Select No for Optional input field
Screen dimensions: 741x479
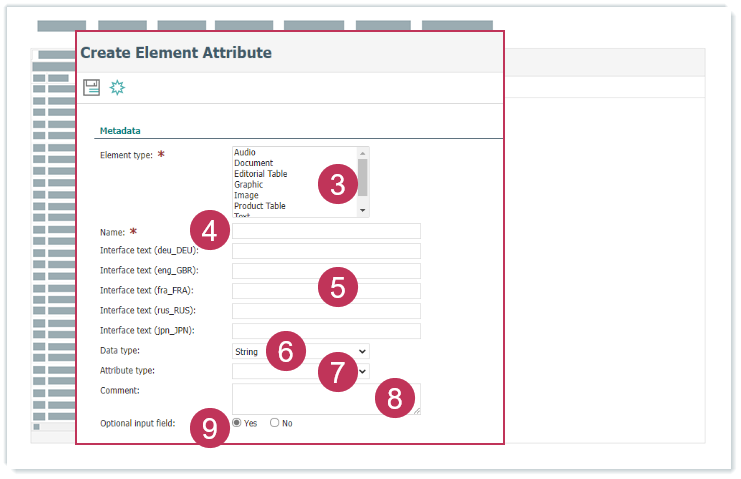[275, 423]
